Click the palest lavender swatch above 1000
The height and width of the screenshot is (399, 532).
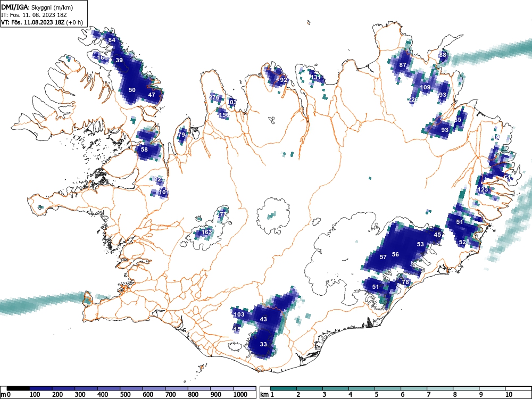click(245, 388)
